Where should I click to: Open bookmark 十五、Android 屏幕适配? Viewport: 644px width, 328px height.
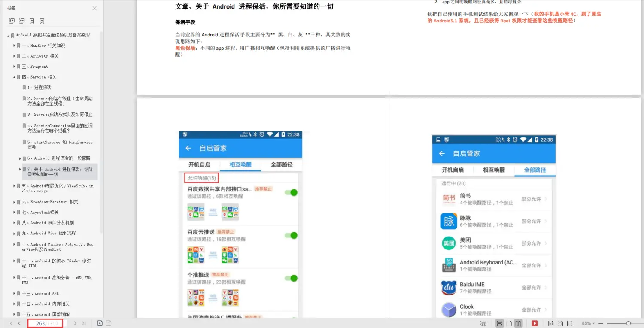[x=46, y=315]
